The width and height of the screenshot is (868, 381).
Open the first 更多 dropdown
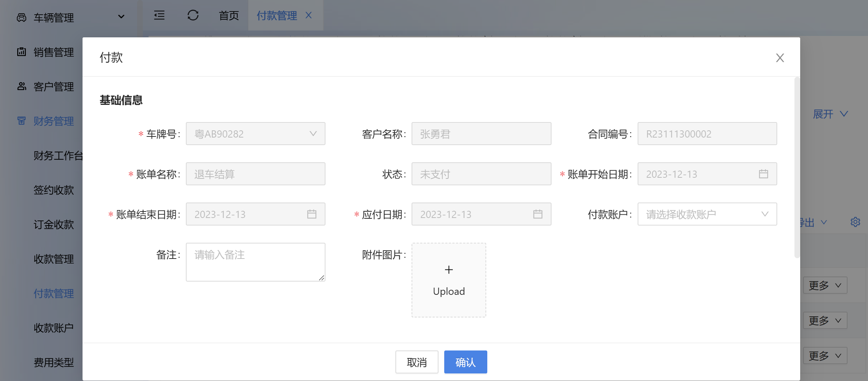coord(825,285)
